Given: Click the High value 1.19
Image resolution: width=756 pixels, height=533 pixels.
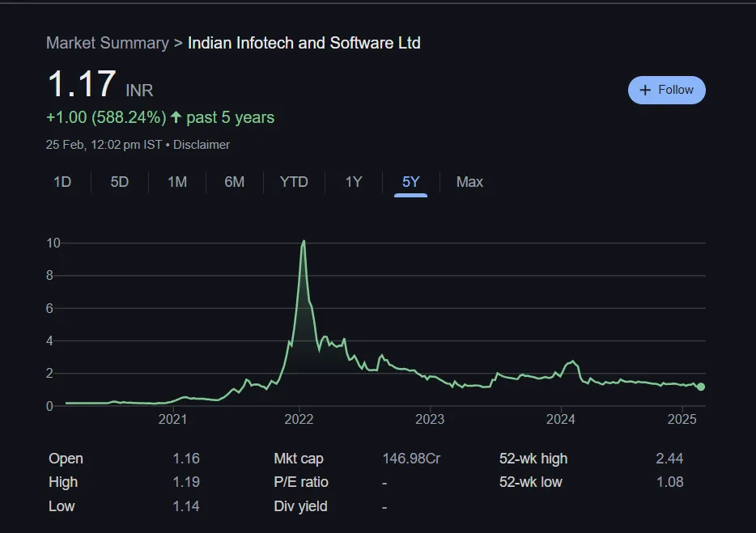Looking at the screenshot, I should [x=186, y=482].
